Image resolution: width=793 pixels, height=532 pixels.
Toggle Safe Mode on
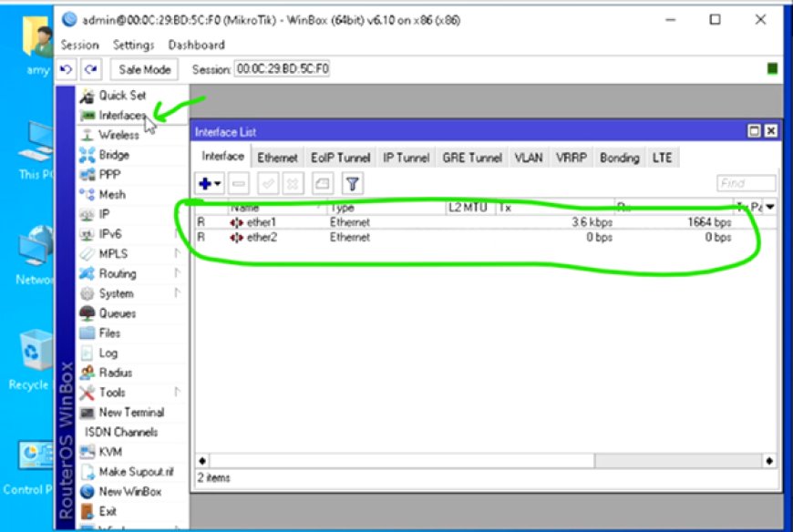point(145,69)
